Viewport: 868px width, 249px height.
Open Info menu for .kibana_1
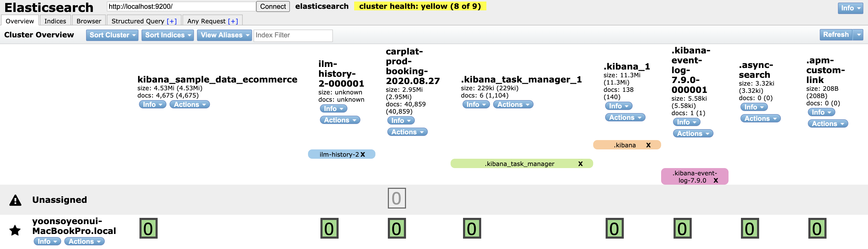click(x=619, y=106)
